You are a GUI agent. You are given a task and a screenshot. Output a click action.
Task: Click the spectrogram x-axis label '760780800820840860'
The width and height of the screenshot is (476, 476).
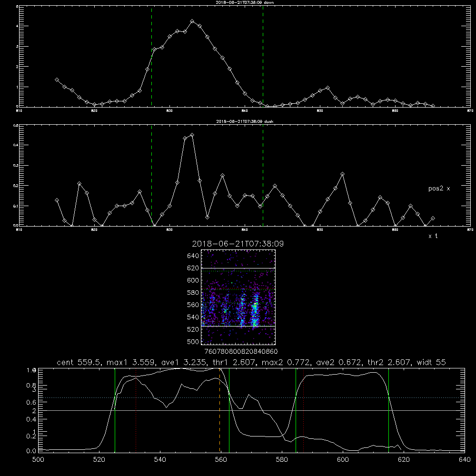coord(241,351)
